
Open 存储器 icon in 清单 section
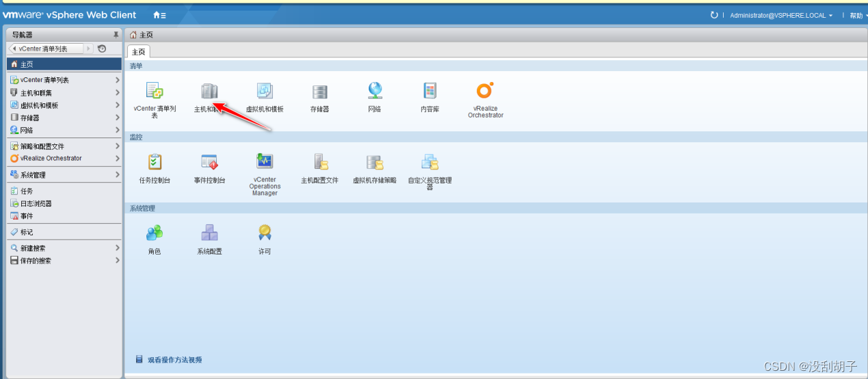coord(319,91)
